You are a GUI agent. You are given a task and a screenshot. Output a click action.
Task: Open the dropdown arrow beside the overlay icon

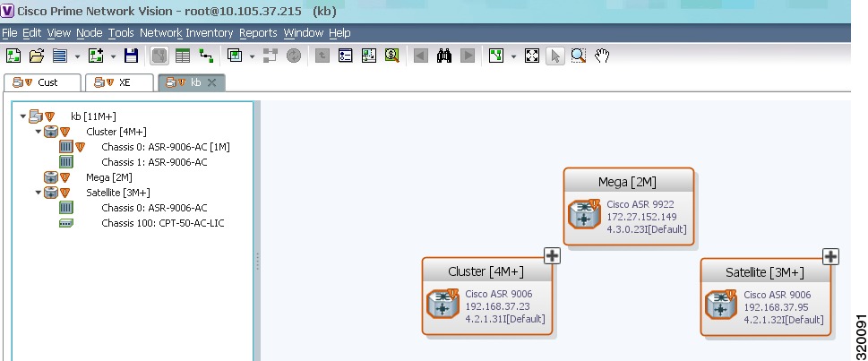tap(252, 56)
